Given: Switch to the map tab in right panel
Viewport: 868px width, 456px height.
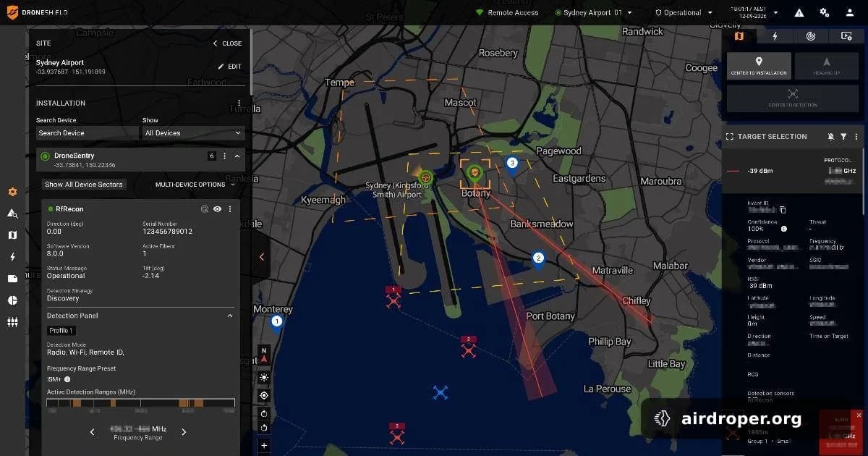Looking at the screenshot, I should [x=739, y=35].
